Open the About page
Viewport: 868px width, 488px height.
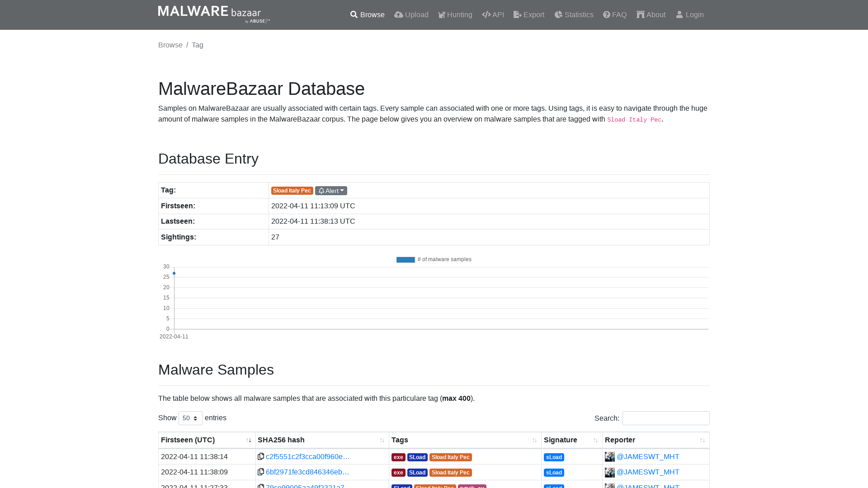coord(651,15)
